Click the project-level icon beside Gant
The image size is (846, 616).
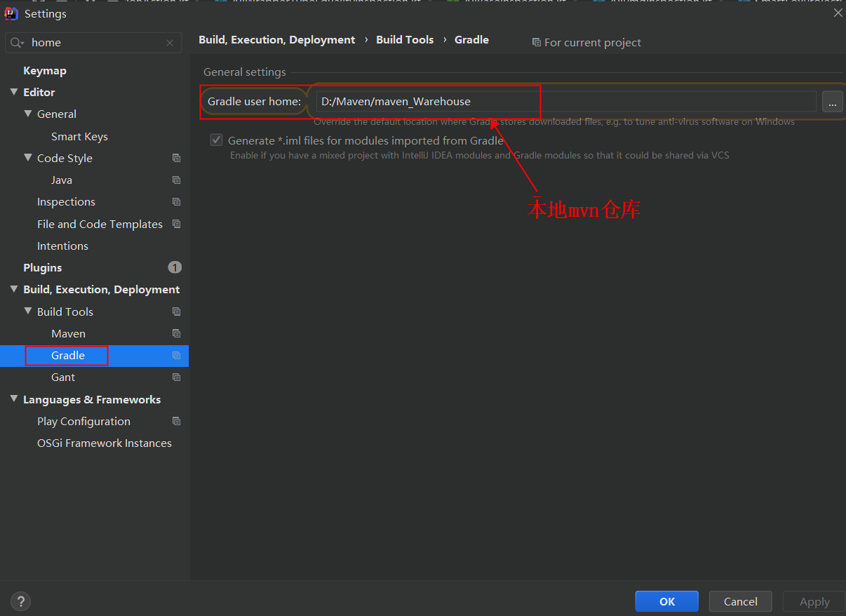click(x=176, y=377)
